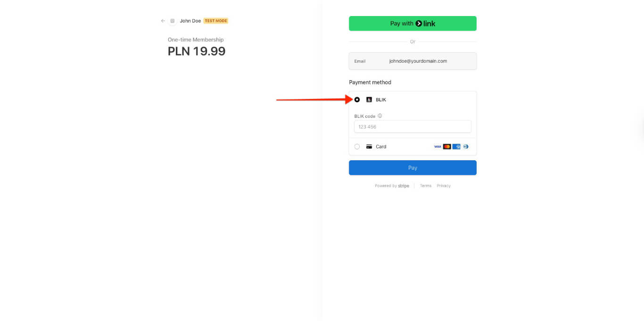Click the BLIK code input field
The image size is (644, 321).
coord(413,126)
